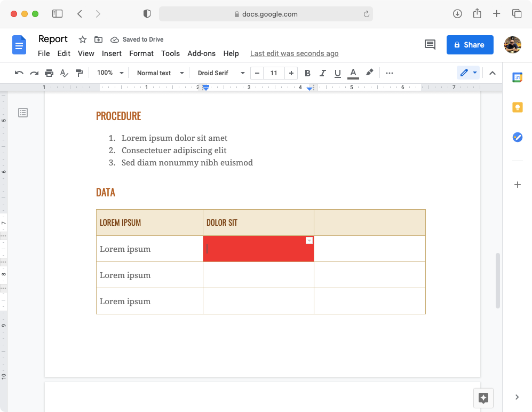Open the Format menu
The height and width of the screenshot is (412, 532).
[141, 53]
